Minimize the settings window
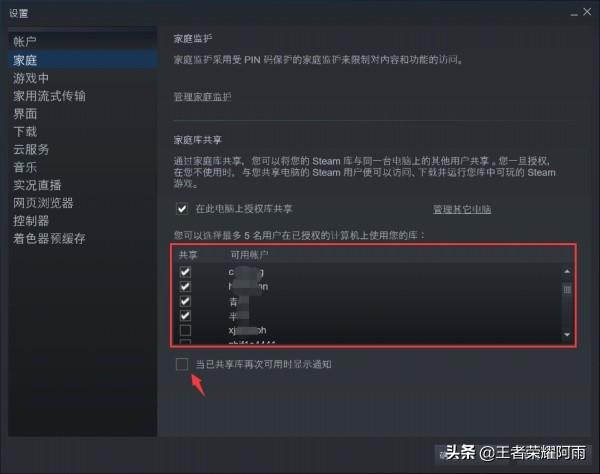The width and height of the screenshot is (600, 474). pos(574,14)
